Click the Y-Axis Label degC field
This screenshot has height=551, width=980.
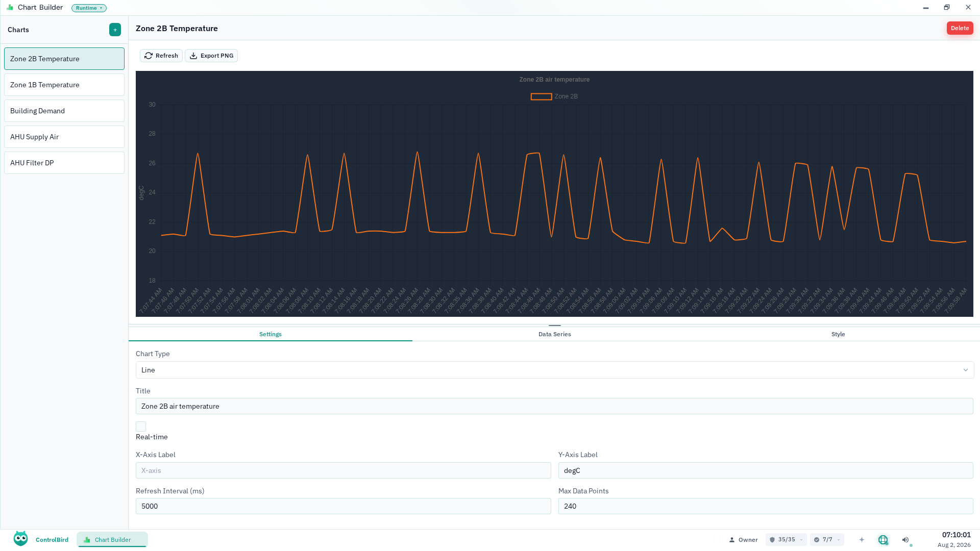(x=766, y=470)
